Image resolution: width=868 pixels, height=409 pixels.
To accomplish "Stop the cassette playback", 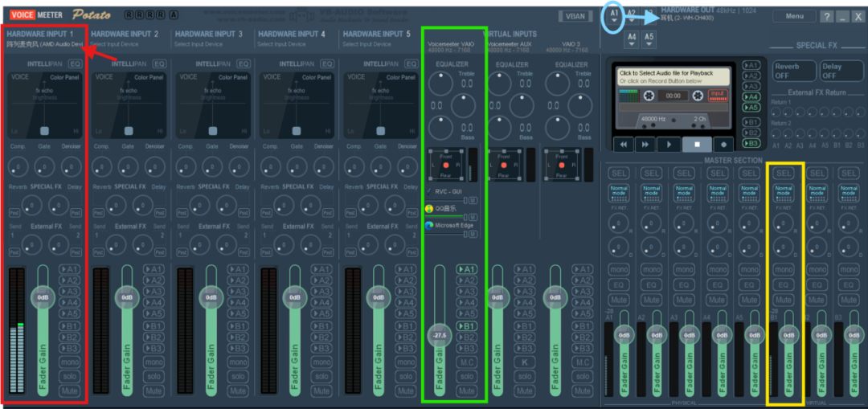I will (x=697, y=145).
